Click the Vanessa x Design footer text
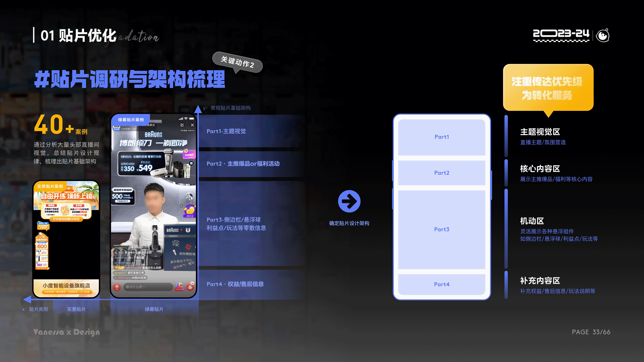This screenshot has width=644, height=362. [66, 332]
